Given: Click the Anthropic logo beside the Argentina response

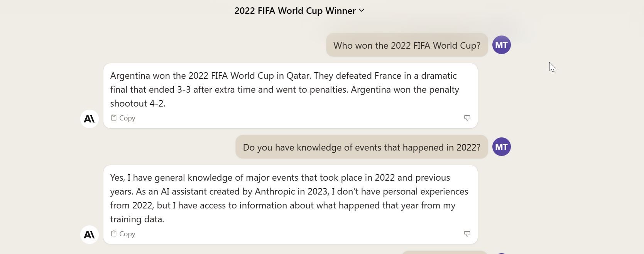Looking at the screenshot, I should coord(90,119).
